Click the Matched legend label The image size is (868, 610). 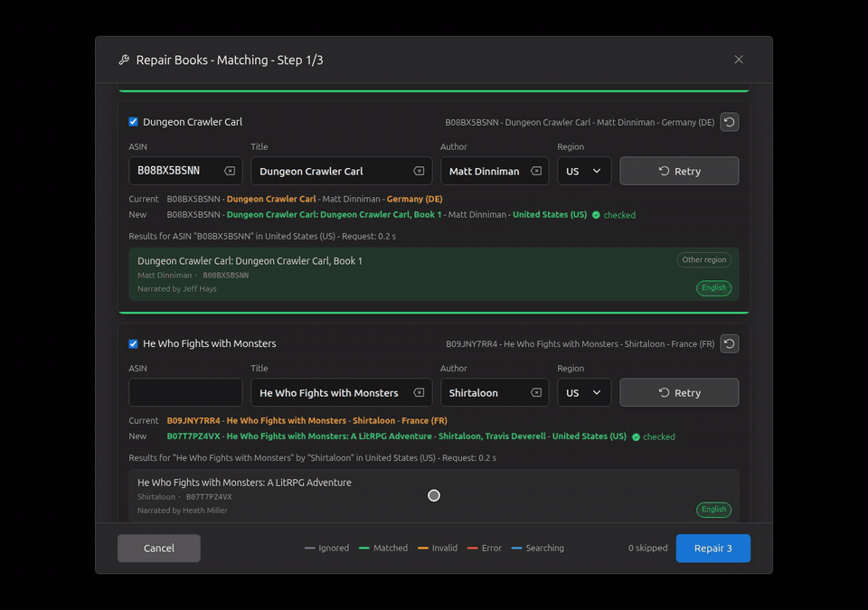[x=391, y=548]
